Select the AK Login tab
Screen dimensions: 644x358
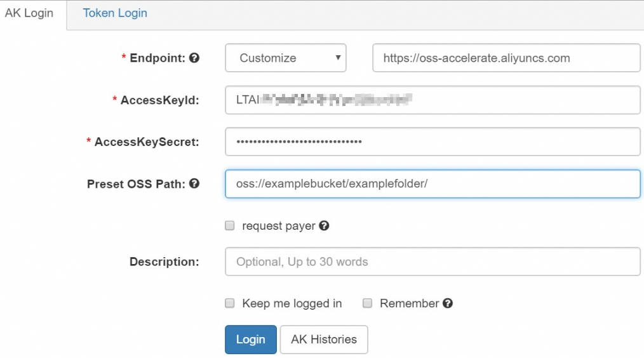pos(29,13)
